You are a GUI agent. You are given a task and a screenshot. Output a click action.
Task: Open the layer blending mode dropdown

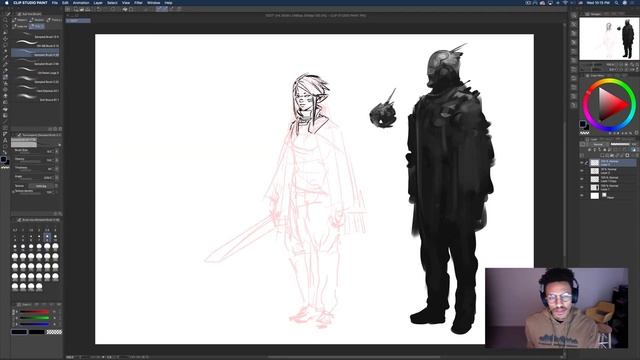(599, 144)
